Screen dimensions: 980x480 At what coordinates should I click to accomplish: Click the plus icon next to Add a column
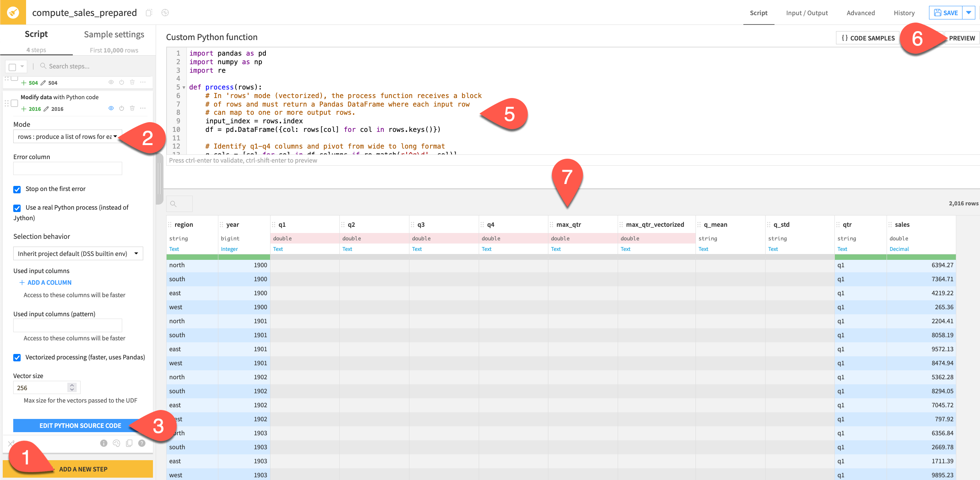(x=22, y=282)
